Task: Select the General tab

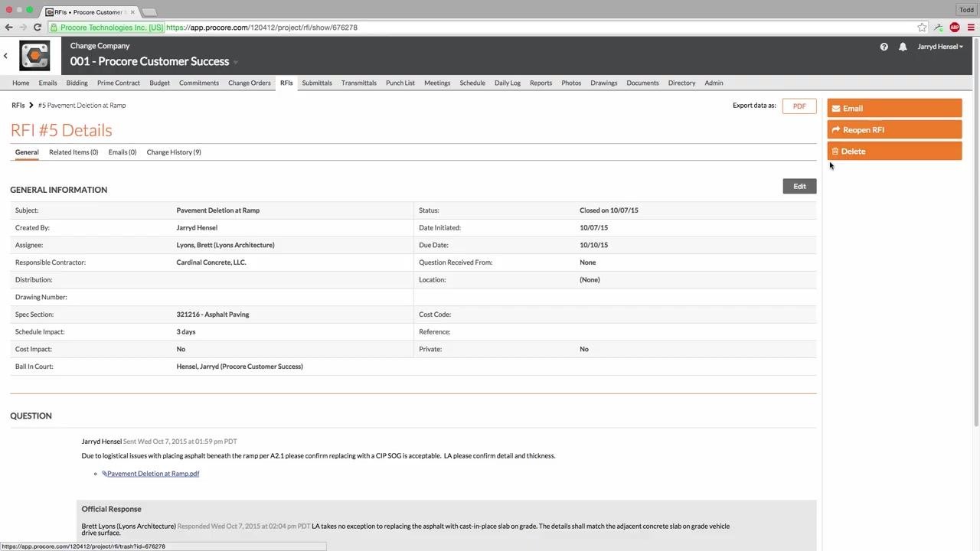Action: (x=27, y=152)
